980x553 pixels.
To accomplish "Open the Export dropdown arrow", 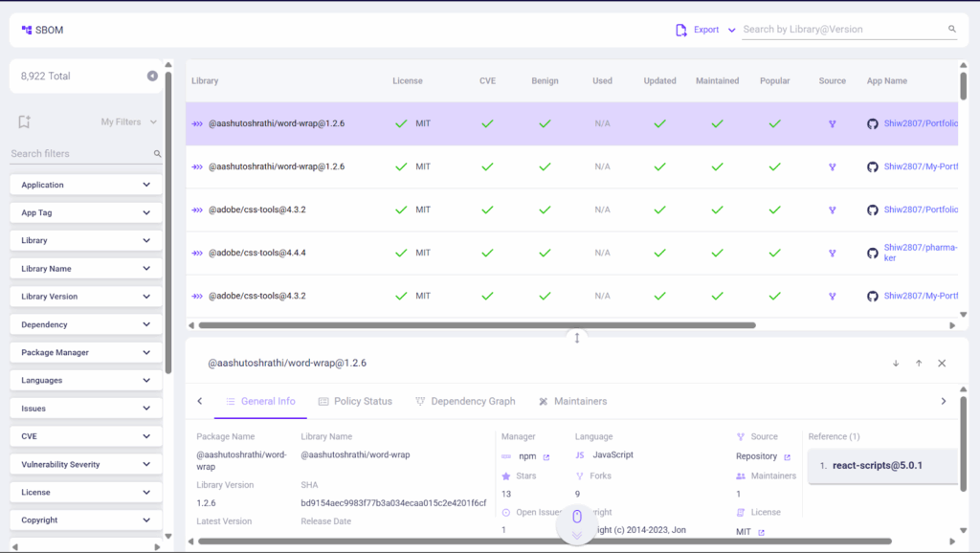I will (x=731, y=30).
